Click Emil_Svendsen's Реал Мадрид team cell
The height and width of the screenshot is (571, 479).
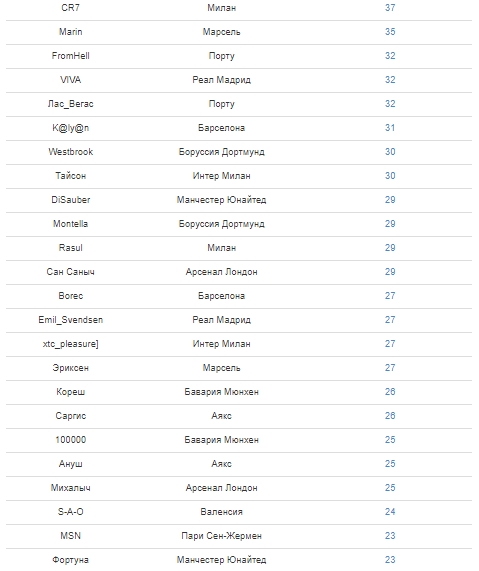tap(221, 320)
